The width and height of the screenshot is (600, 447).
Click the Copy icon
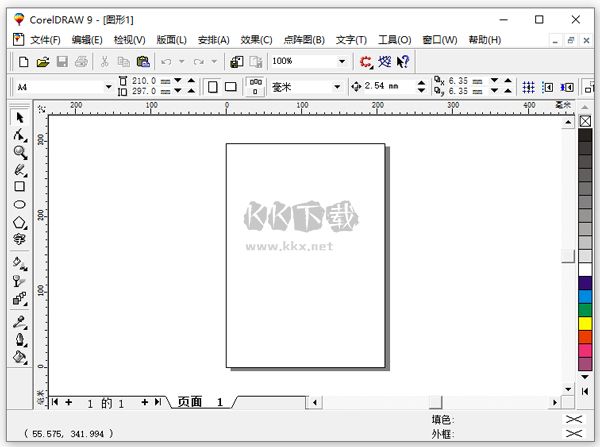pyautogui.click(x=123, y=62)
